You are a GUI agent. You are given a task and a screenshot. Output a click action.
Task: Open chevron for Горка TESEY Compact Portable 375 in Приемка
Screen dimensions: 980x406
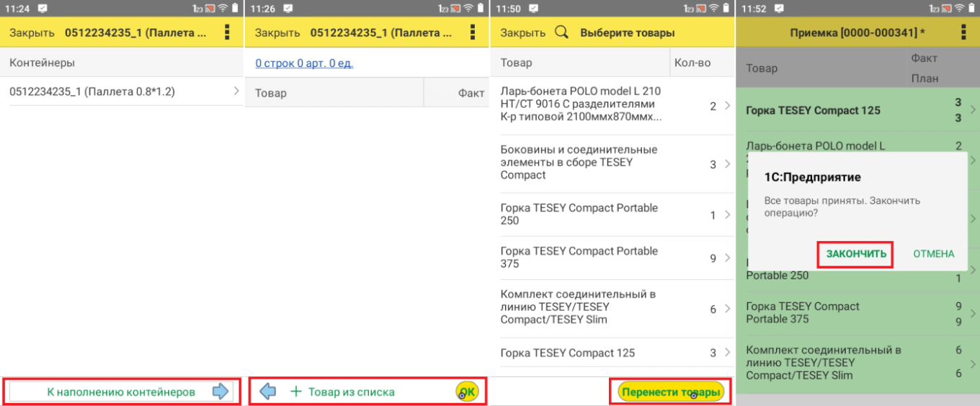tap(973, 313)
